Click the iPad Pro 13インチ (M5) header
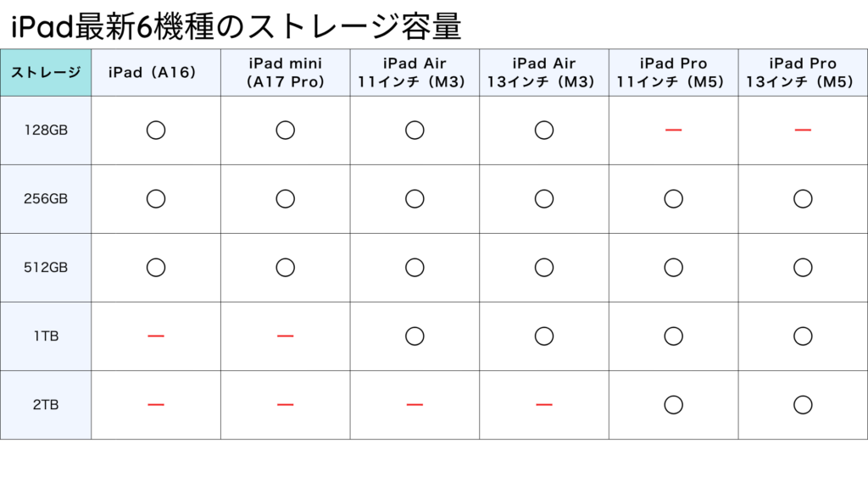 tap(803, 73)
